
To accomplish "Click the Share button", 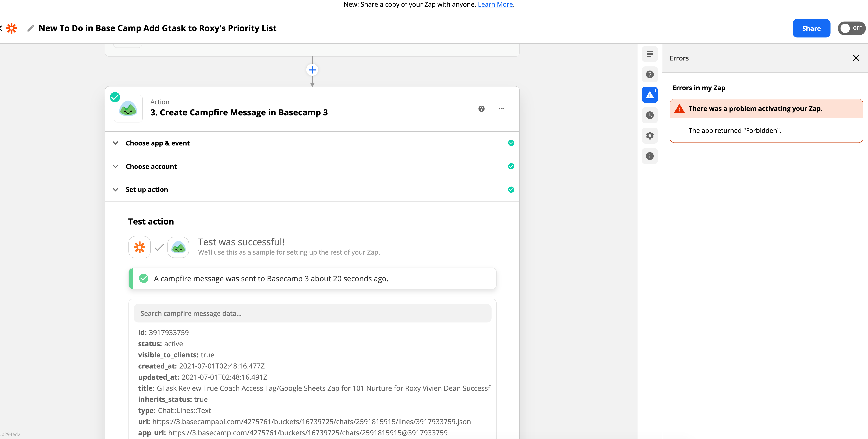I will [811, 28].
